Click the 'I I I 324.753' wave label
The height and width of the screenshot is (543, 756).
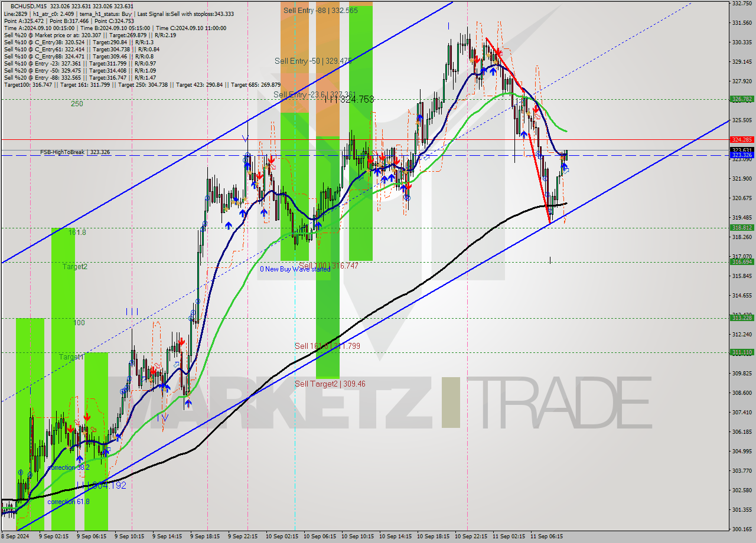350,99
